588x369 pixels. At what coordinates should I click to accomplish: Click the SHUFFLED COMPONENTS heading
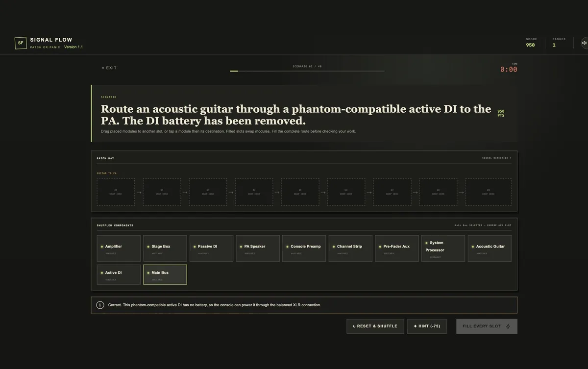[x=115, y=225]
